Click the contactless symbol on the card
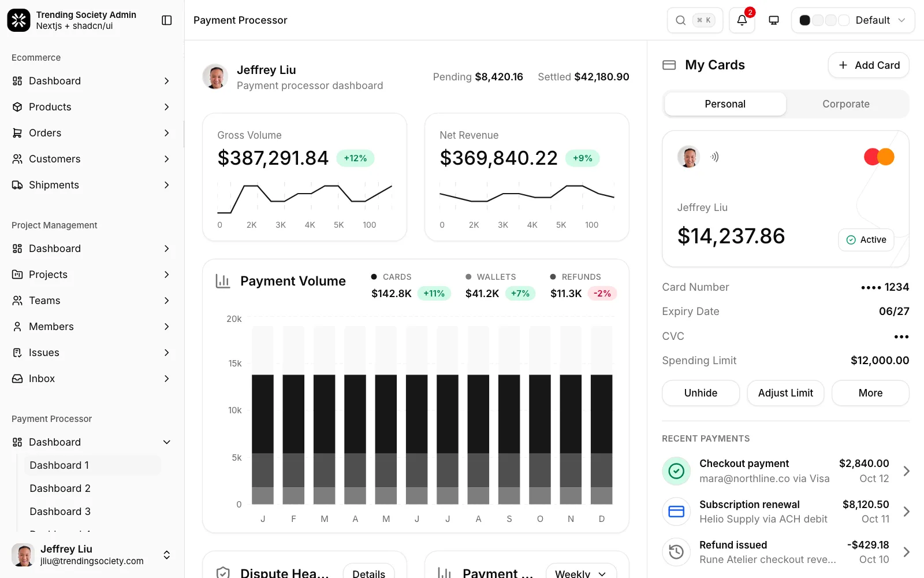The image size is (924, 578). 714,157
